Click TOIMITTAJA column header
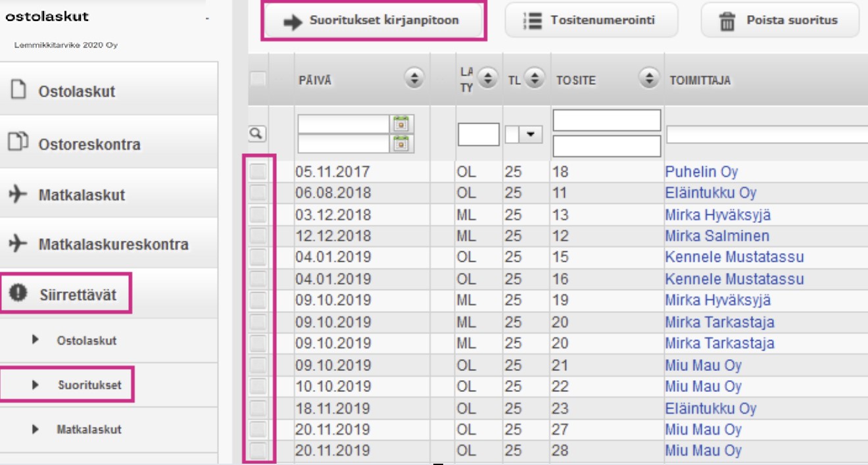This screenshot has width=868, height=465. (700, 80)
